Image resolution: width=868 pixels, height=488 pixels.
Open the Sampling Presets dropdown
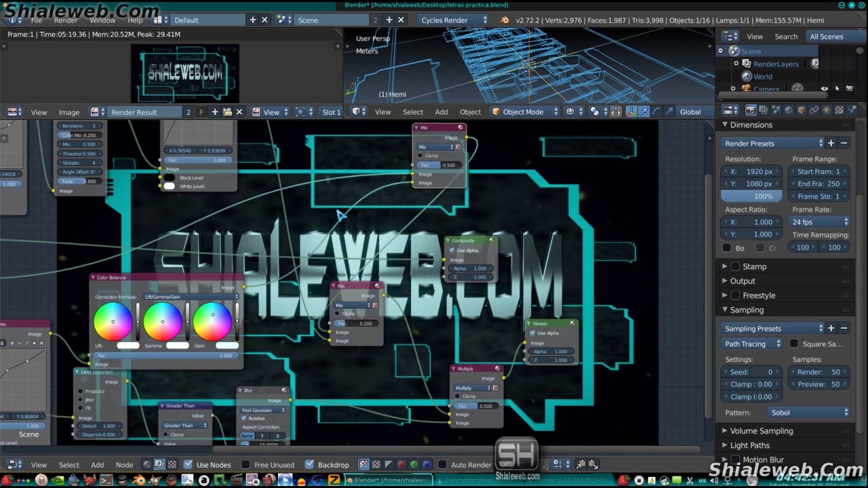click(772, 328)
